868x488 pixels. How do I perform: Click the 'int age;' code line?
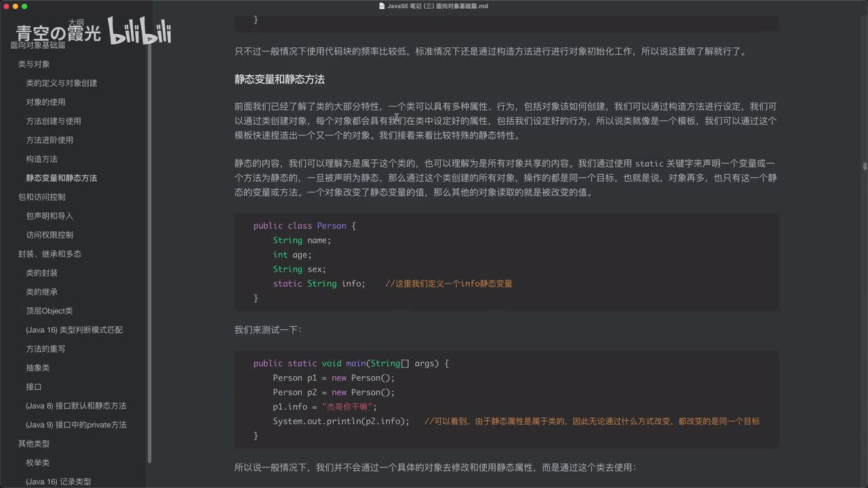click(x=292, y=255)
